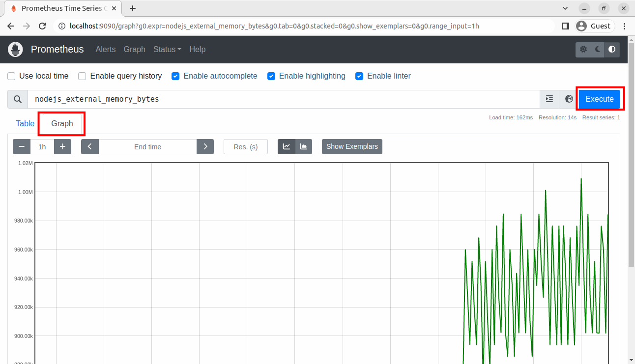The image size is (635, 364).
Task: Switch to dark theme moon icon
Action: [598, 50]
